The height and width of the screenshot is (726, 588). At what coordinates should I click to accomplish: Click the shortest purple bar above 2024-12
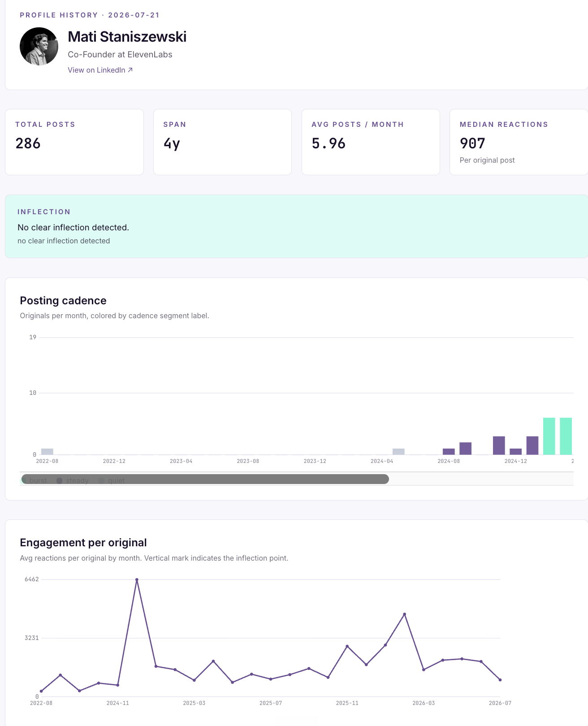coord(515,452)
